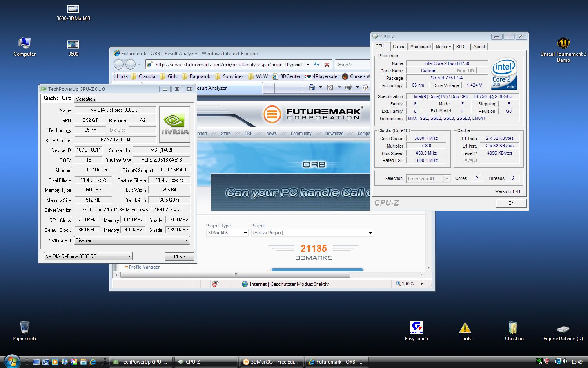Open the 4Players.de favorites link
588x368 pixels.
click(321, 76)
